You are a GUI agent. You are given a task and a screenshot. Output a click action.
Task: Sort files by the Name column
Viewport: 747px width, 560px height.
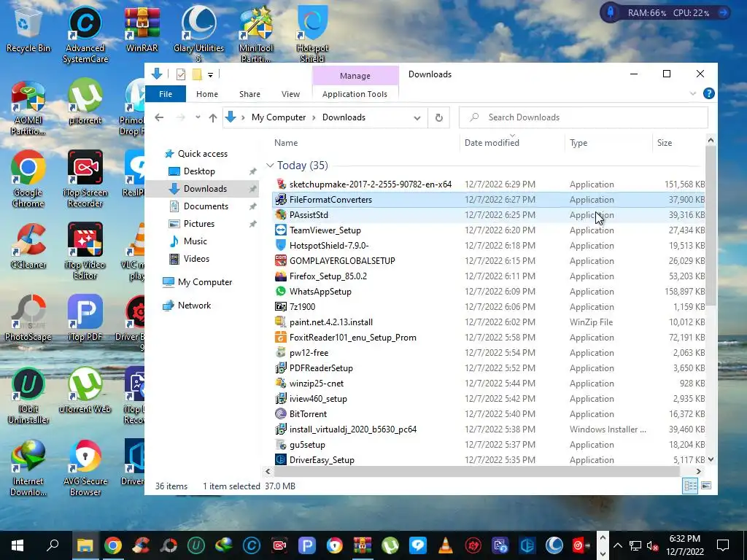[x=286, y=143]
